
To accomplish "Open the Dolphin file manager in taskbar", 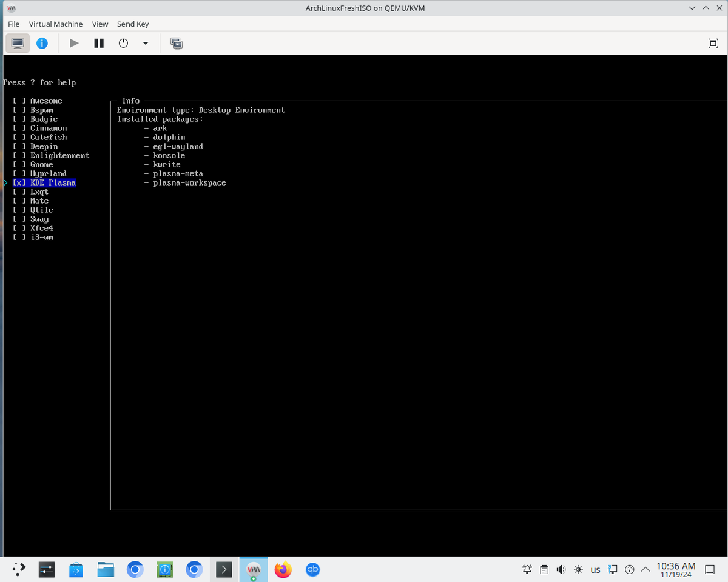I will 106,569.
